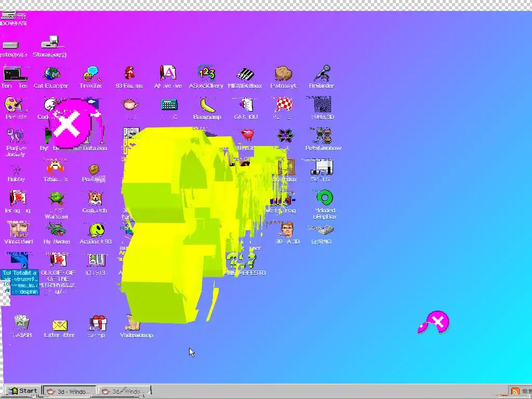Open the red pixel character game icon
Viewport: 532px width, 399px height.
click(x=129, y=73)
